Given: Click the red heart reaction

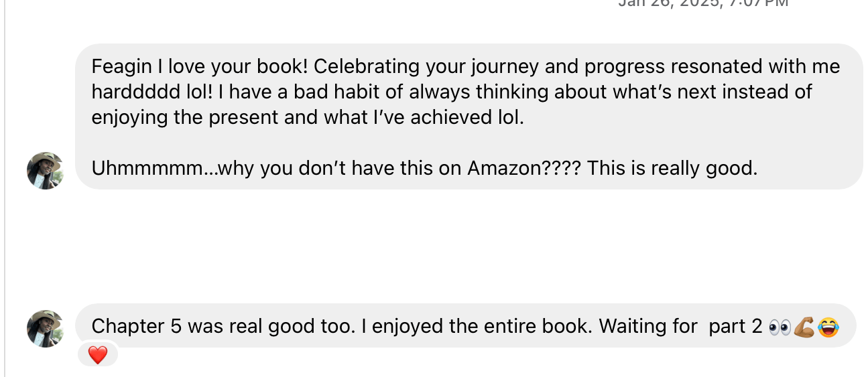Looking at the screenshot, I should point(98,355).
